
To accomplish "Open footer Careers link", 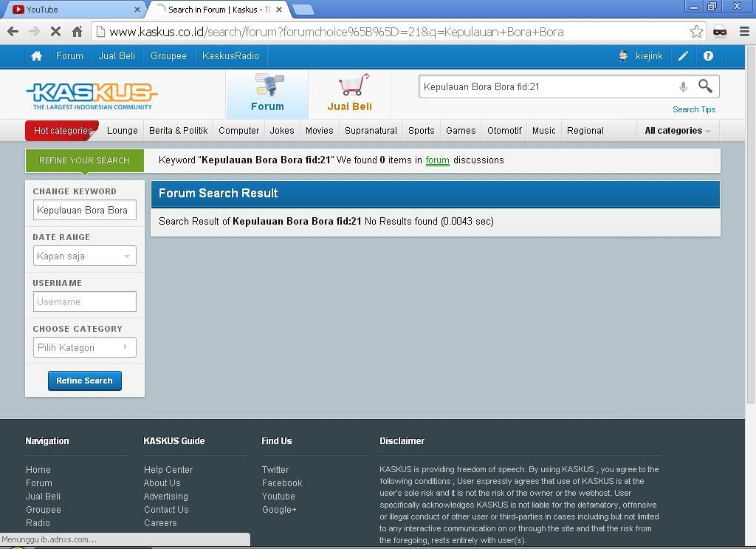I will (160, 522).
